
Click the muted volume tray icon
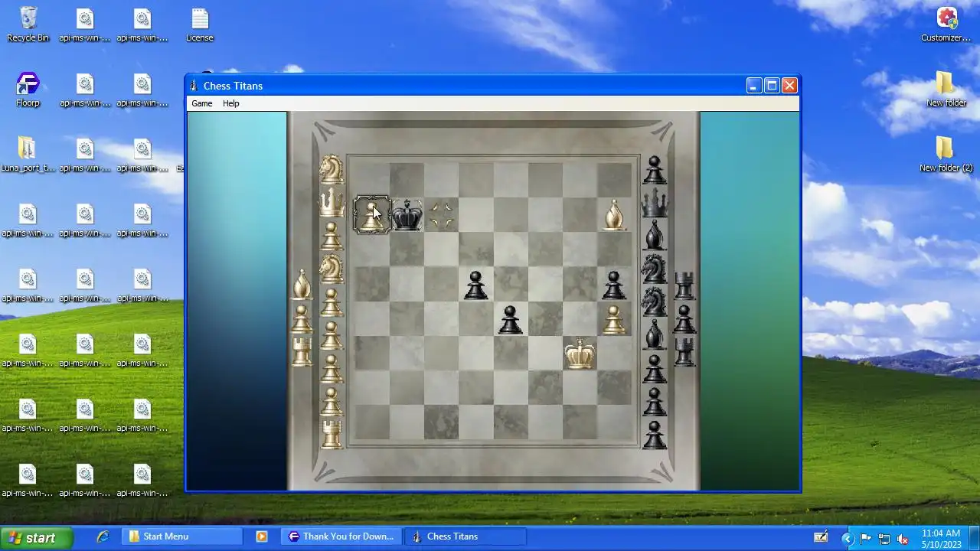pos(903,538)
